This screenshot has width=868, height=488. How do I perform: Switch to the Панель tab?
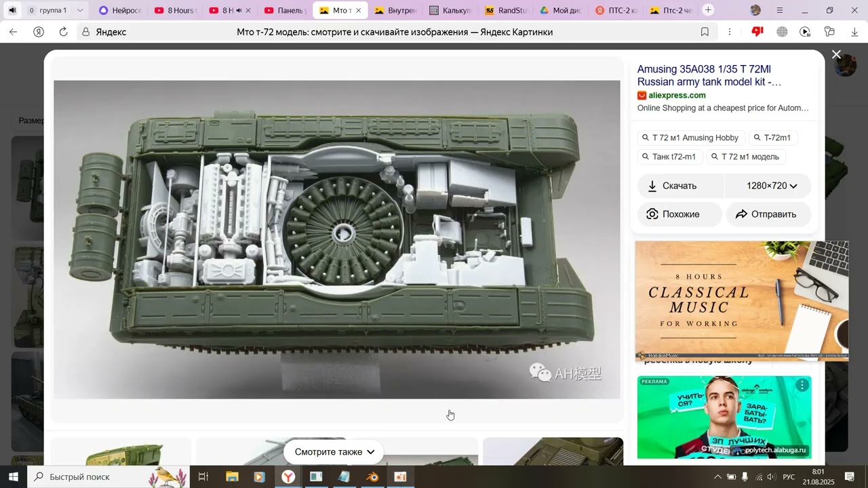coord(285,10)
